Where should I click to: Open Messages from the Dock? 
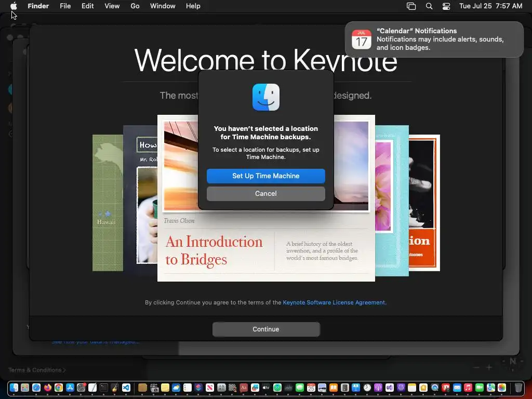tap(300, 388)
